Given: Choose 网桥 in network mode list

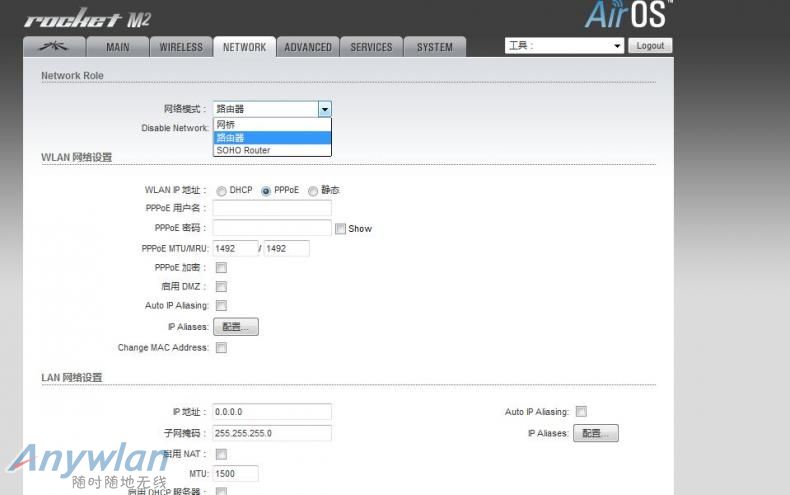Looking at the screenshot, I should (x=272, y=125).
